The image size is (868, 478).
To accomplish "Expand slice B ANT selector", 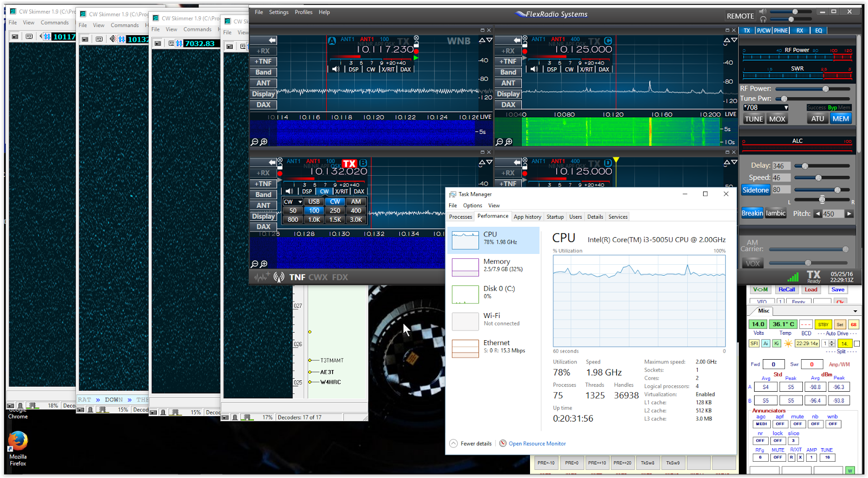I will (264, 205).
